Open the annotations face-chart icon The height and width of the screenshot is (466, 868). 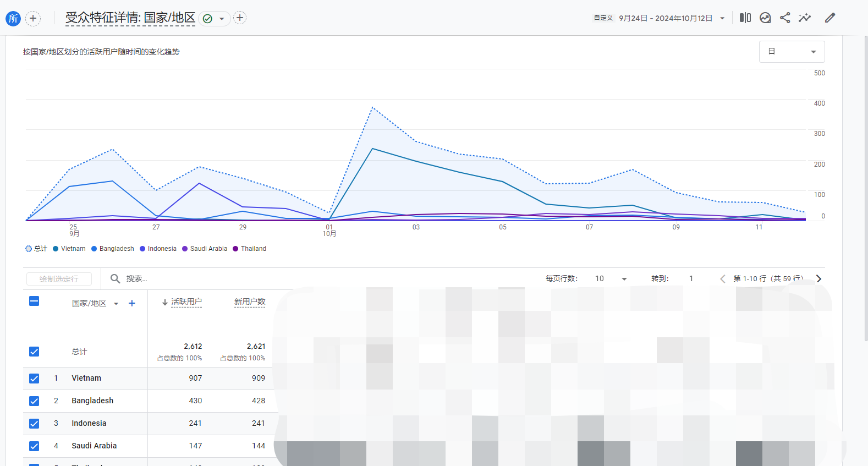tap(765, 18)
